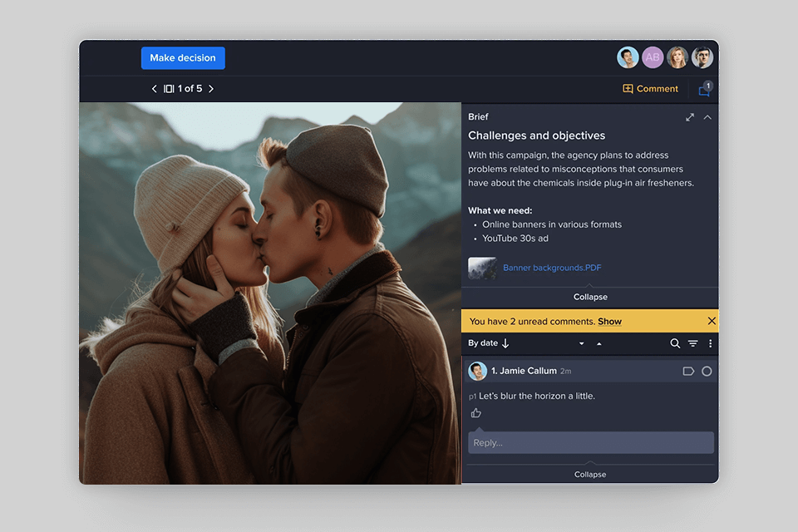
Task: Collapse the Brief section
Action: (590, 297)
